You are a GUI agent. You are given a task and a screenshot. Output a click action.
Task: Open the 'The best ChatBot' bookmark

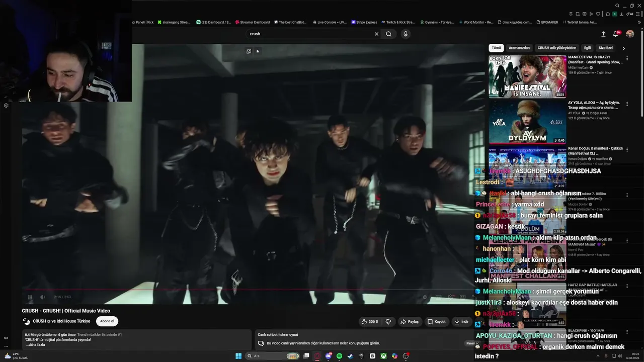click(290, 22)
